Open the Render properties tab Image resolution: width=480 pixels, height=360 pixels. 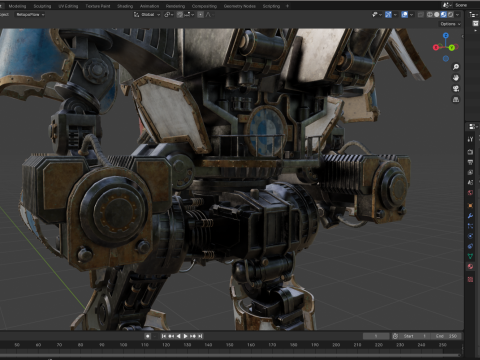coord(470,152)
